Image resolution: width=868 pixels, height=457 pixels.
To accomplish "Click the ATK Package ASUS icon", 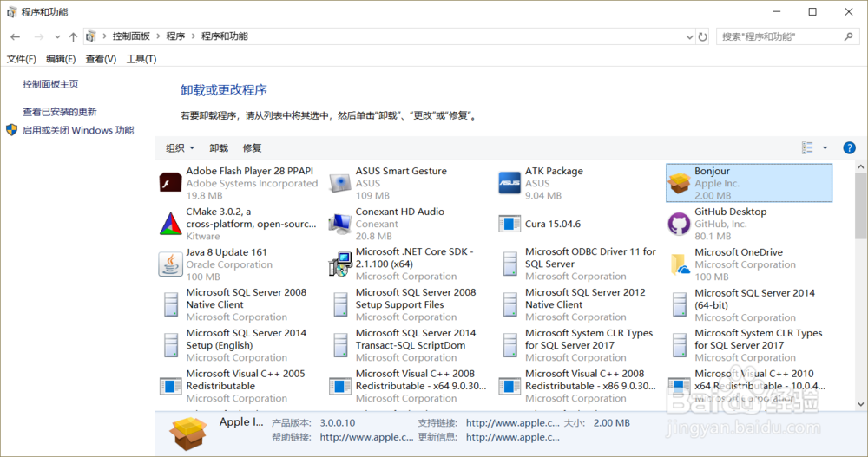I will pyautogui.click(x=510, y=183).
